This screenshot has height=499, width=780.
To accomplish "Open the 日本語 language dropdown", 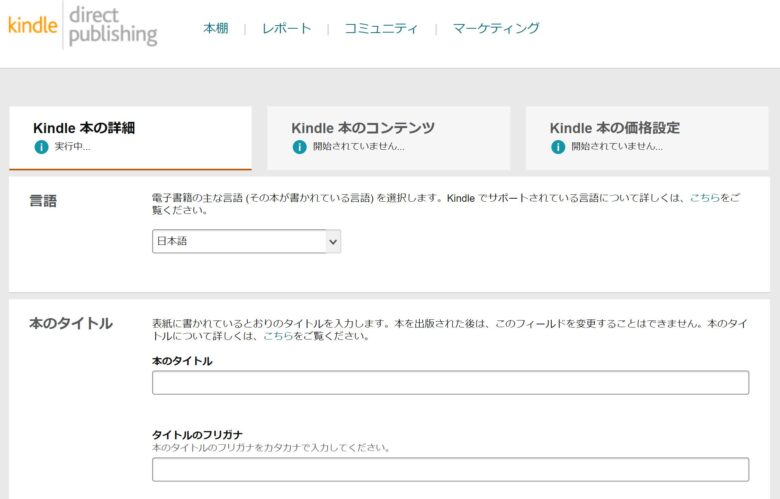I will (246, 241).
